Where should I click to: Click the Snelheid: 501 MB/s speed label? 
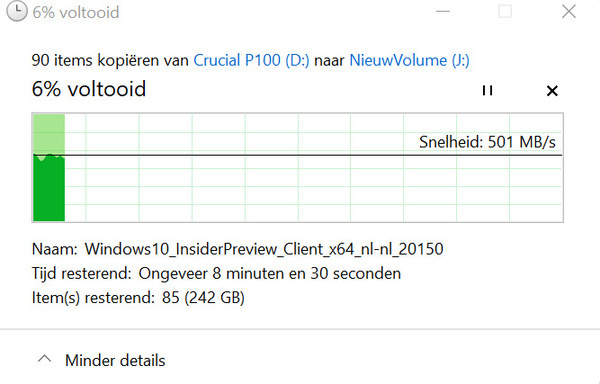pos(487,142)
